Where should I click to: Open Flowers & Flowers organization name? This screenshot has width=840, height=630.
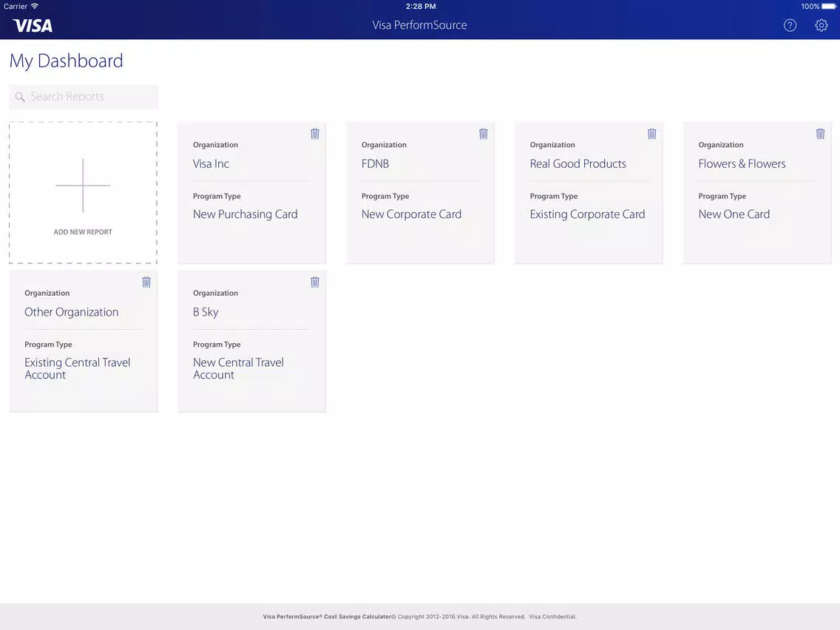pos(742,164)
